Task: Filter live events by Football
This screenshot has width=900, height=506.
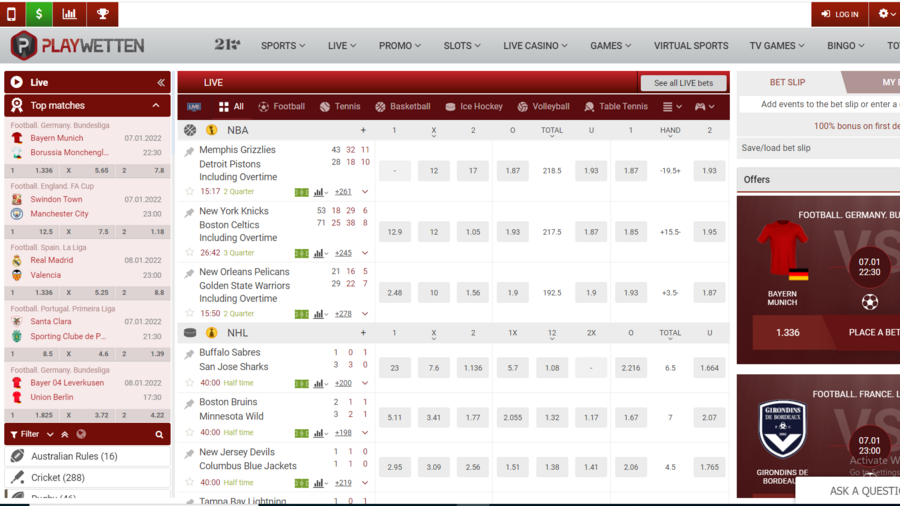Action: tap(282, 107)
